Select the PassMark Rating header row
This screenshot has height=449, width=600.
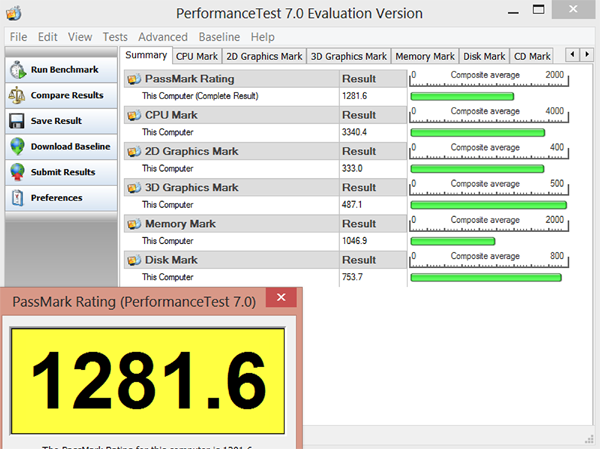(x=266, y=79)
